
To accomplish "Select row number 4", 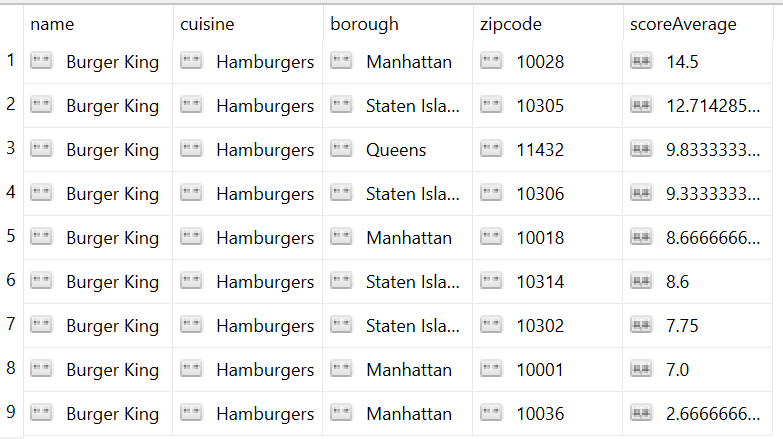I will (11, 193).
